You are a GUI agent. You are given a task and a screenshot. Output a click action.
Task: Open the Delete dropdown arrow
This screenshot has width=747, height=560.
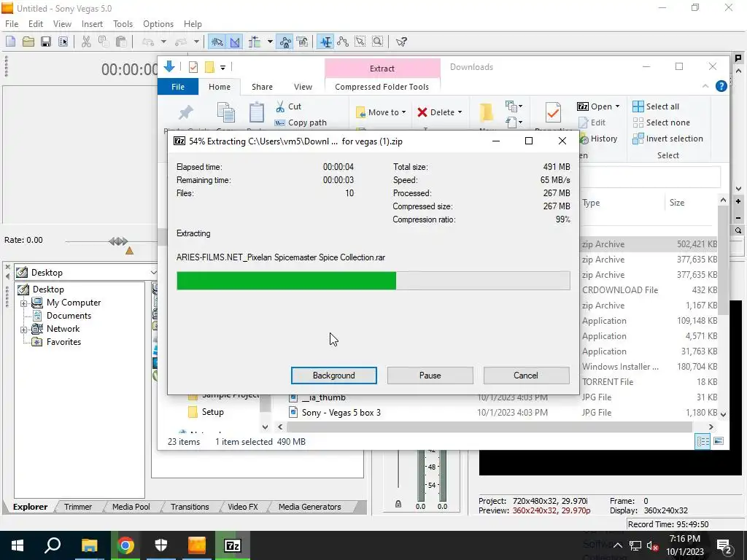click(460, 112)
